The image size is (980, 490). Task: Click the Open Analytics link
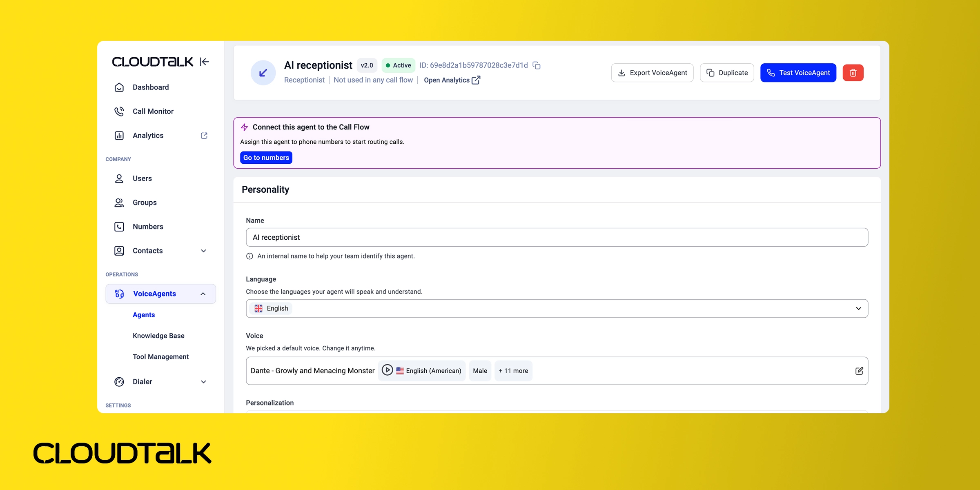[452, 80]
